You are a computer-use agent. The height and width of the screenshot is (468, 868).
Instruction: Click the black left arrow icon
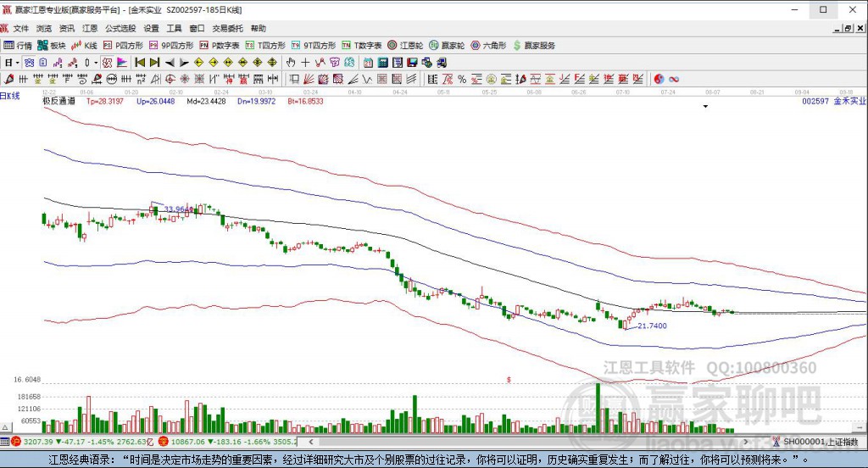click(170, 63)
